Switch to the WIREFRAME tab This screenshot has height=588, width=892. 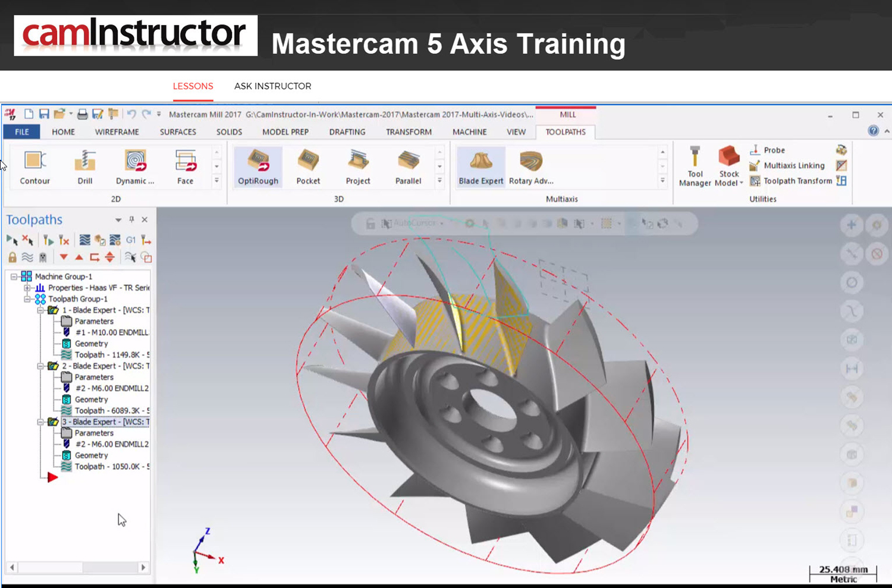tap(117, 132)
